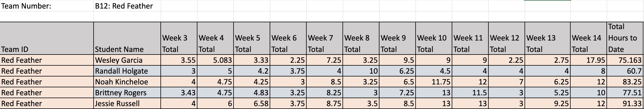Click the Wesley Garcia name cell
This screenshot has width=644, height=109.
[x=127, y=60]
